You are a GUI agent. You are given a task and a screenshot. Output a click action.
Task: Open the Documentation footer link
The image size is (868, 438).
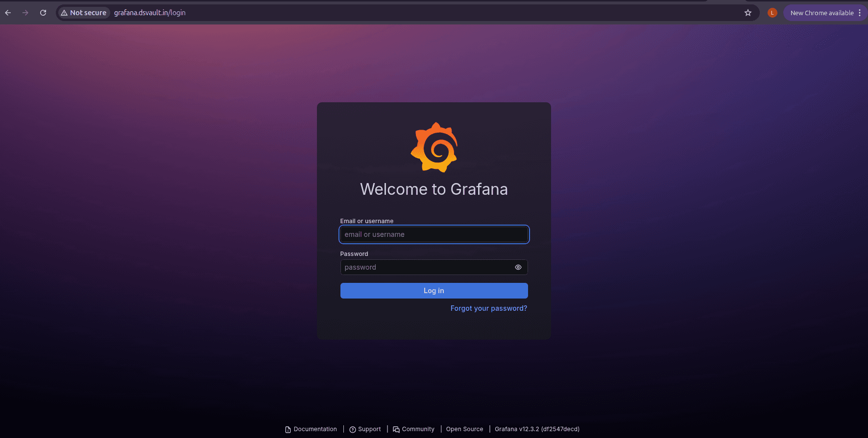tap(311, 429)
